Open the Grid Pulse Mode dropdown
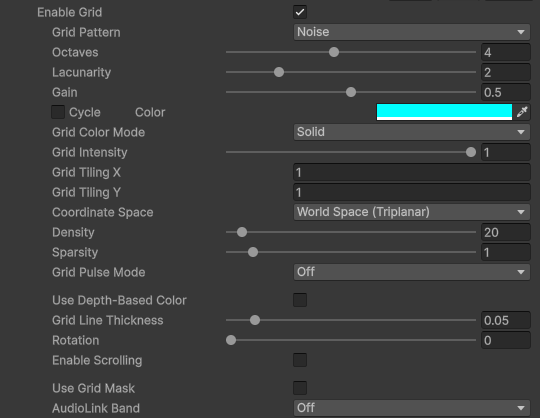 (412, 272)
